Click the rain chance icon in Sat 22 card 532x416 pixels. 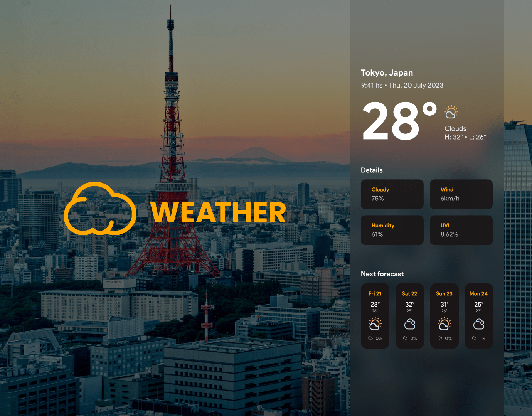coord(405,338)
